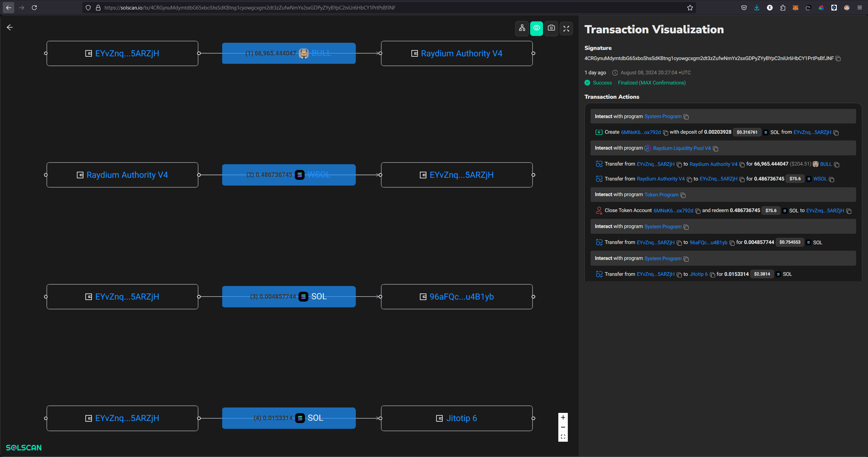Image resolution: width=868 pixels, height=457 pixels.
Task: Click the (2) 0.486736745 WSOL transfer edge
Action: pos(289,175)
